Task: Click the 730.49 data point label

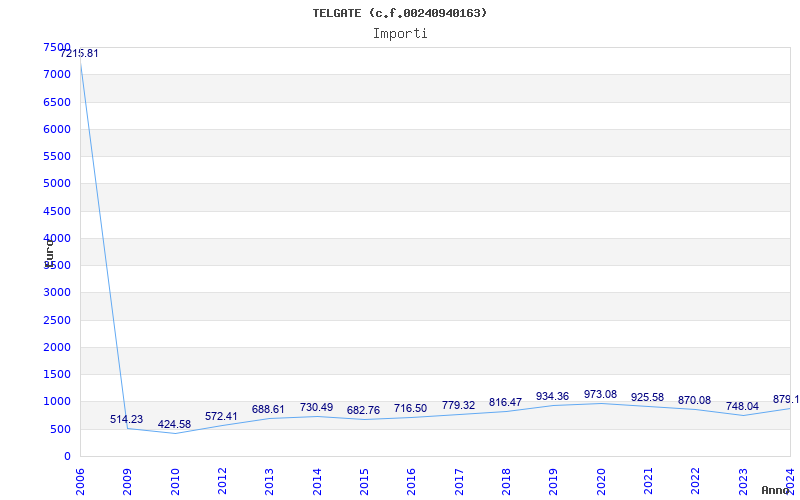Action: coord(316,408)
